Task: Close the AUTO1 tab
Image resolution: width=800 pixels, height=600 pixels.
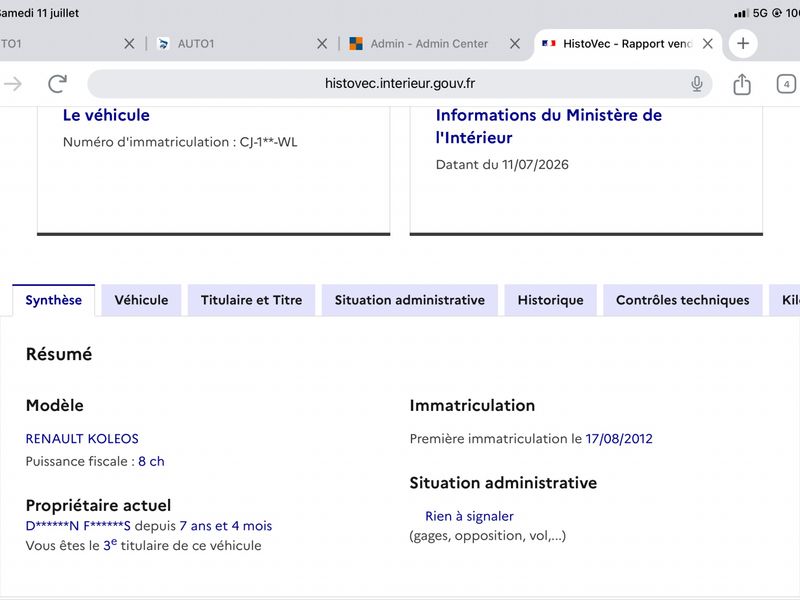Action: 322,44
